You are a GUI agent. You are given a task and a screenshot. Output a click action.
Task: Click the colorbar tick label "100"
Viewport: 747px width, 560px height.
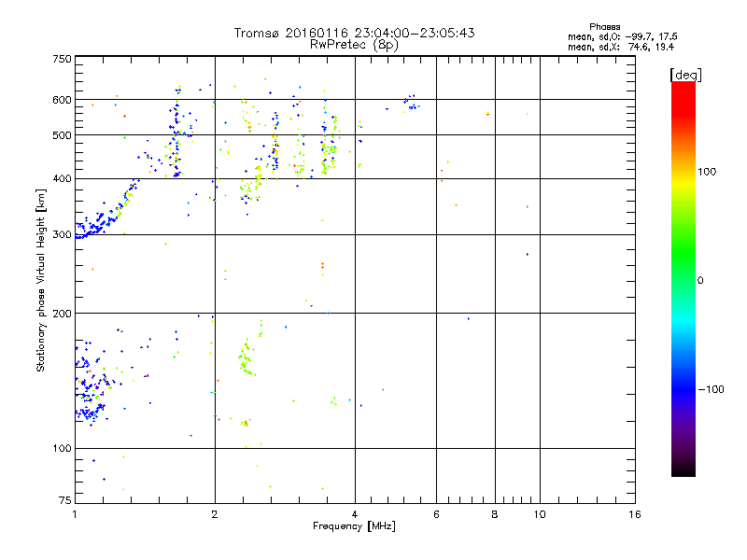(x=707, y=172)
